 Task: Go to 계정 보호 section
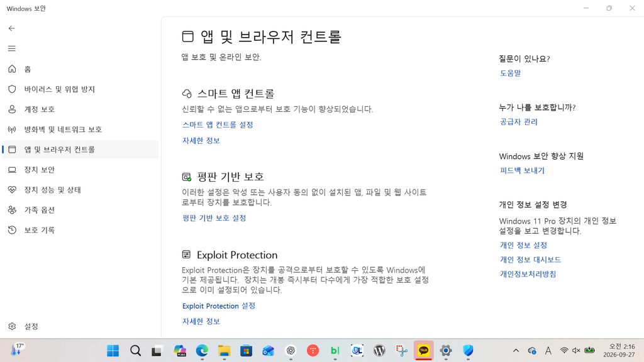(x=80, y=109)
